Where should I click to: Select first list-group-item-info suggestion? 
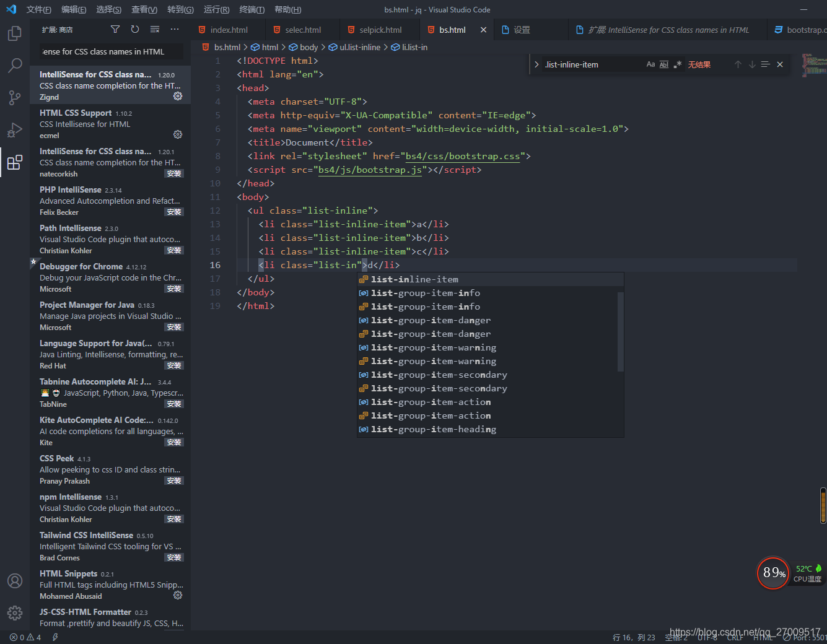pos(488,293)
